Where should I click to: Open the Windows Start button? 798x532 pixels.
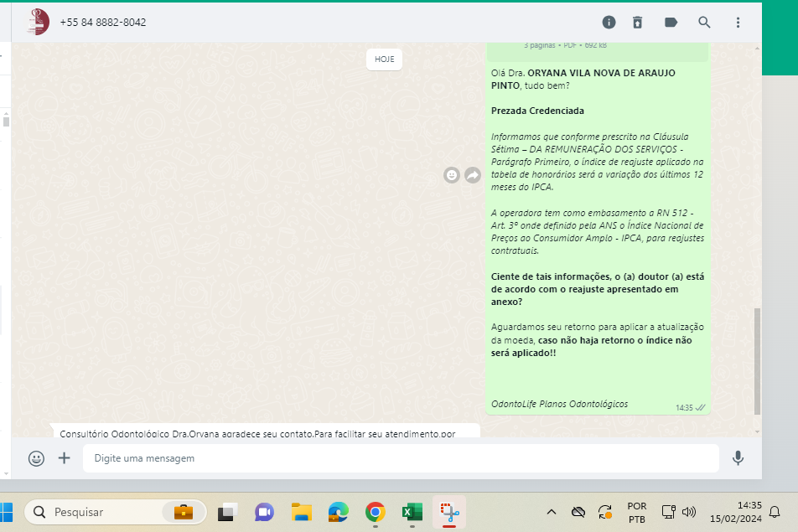(x=6, y=512)
